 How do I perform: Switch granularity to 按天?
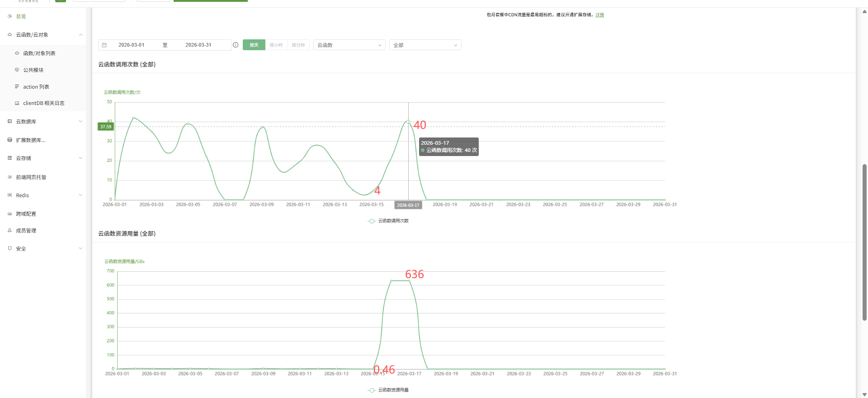254,45
